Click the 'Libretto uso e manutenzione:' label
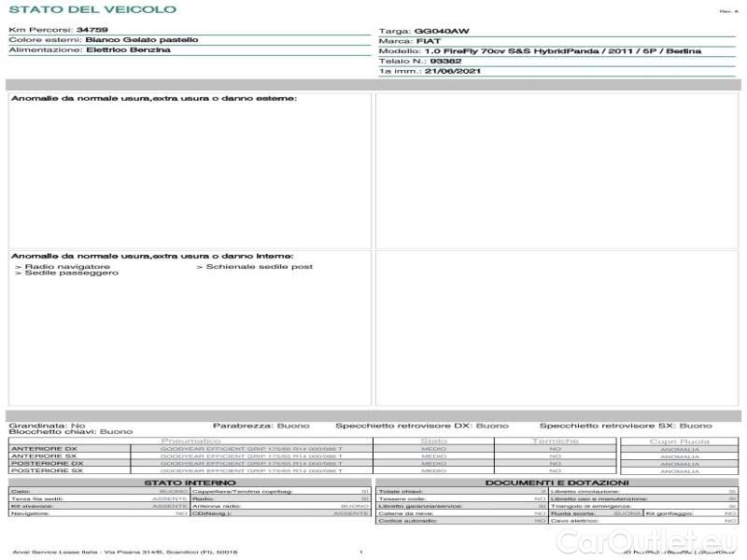The image size is (747, 560). (x=599, y=498)
